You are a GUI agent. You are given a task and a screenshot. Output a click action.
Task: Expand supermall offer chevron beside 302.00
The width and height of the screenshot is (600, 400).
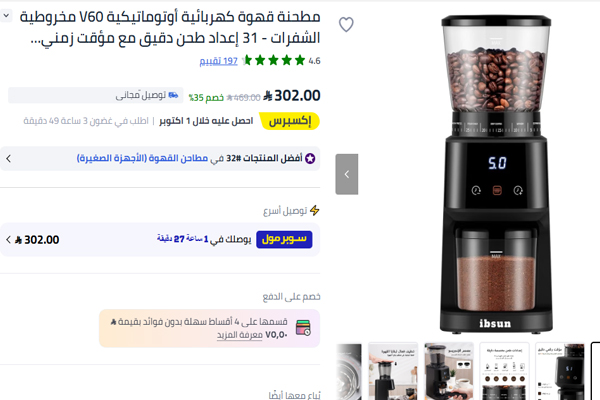click(x=8, y=240)
